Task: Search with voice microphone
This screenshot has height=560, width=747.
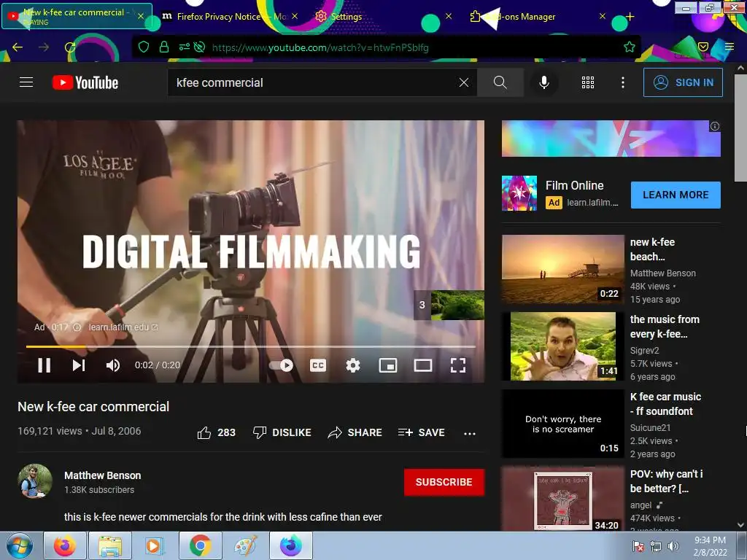Action: [x=543, y=82]
